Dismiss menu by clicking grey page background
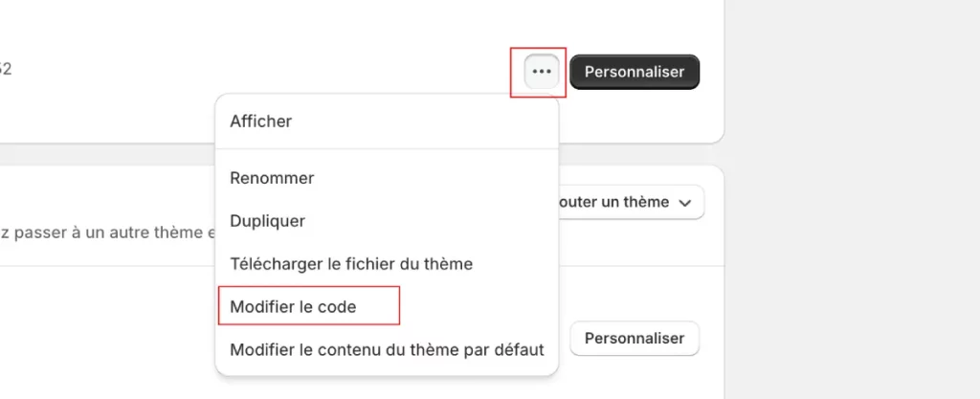This screenshot has width=980, height=399. tap(852, 200)
